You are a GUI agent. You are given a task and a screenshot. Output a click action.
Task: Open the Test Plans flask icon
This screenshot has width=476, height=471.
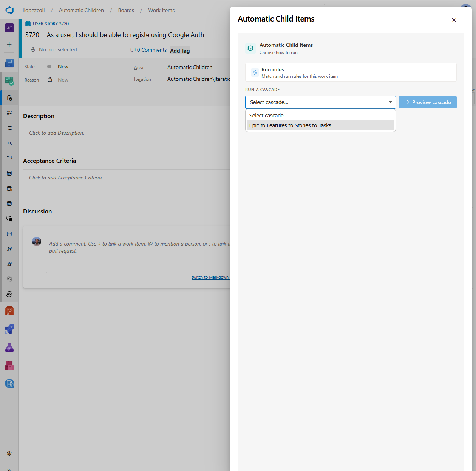pyautogui.click(x=9, y=347)
